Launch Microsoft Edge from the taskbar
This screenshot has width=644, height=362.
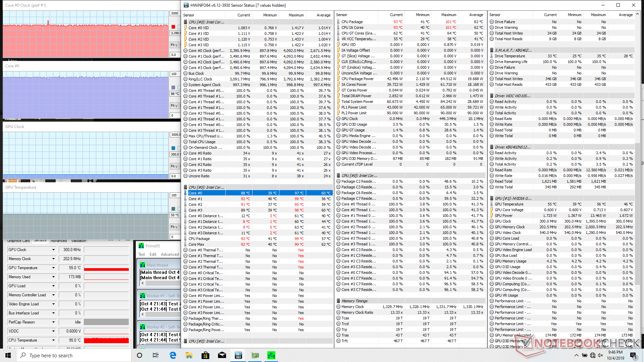173,355
